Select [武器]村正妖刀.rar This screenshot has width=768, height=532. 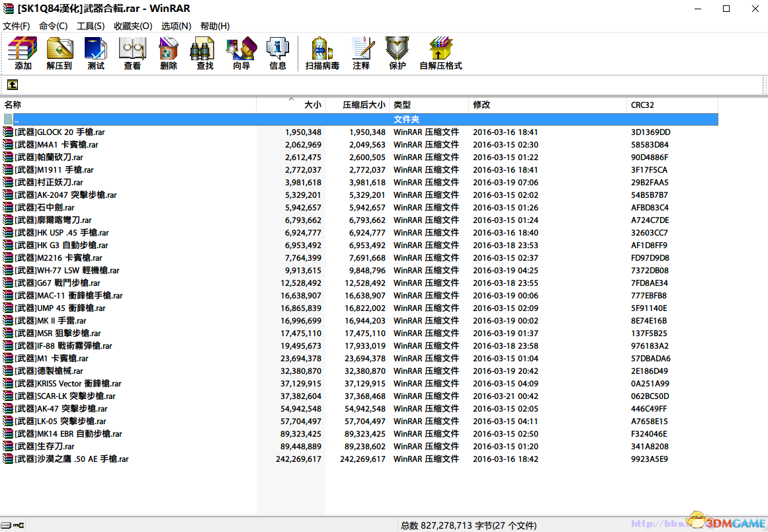pyautogui.click(x=49, y=182)
